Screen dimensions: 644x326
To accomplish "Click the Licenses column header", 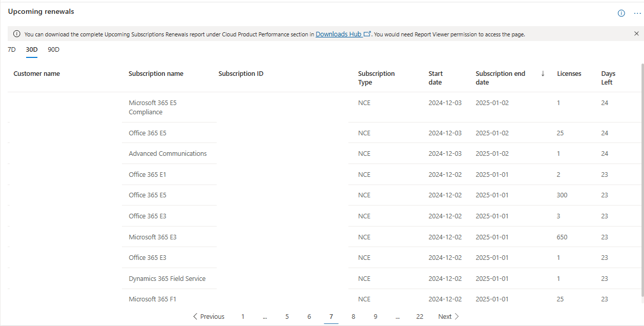I will (x=569, y=74).
